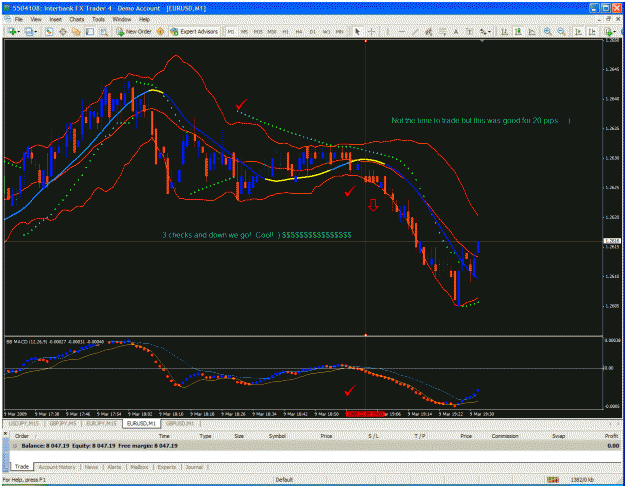Open the Profiles toolbar icon
625x486 pixels.
pyautogui.click(x=29, y=31)
